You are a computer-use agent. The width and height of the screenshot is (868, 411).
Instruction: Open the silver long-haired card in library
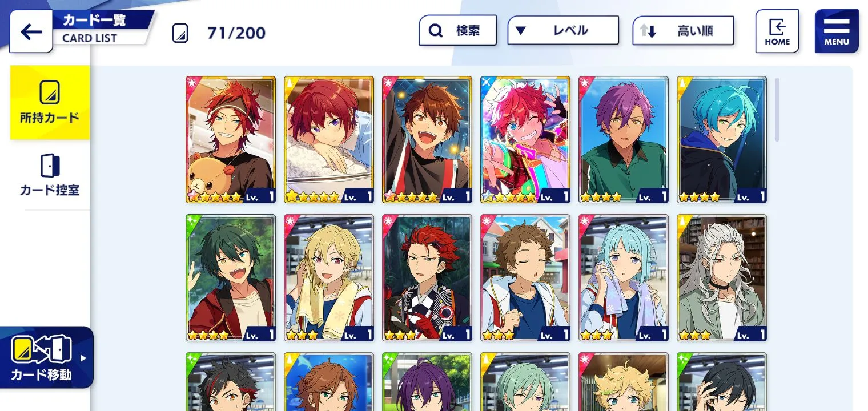[x=722, y=278]
